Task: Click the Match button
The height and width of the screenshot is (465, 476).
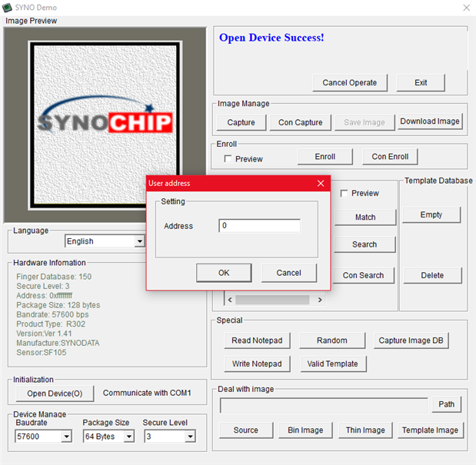Action: [365, 218]
